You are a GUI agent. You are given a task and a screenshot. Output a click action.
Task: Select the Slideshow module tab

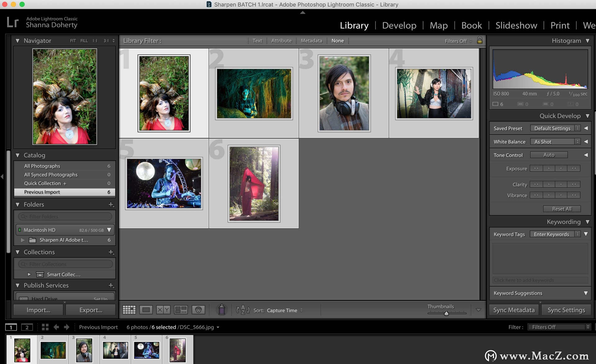[x=516, y=24]
